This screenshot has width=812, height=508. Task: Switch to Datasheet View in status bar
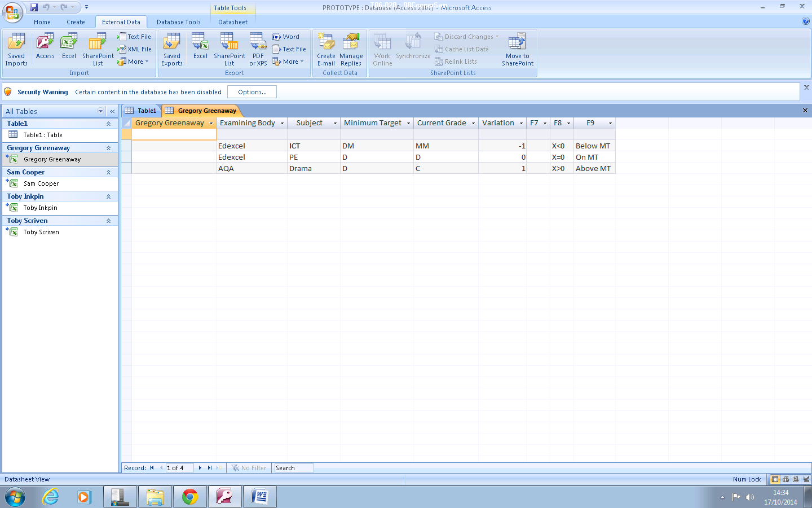[775, 479]
